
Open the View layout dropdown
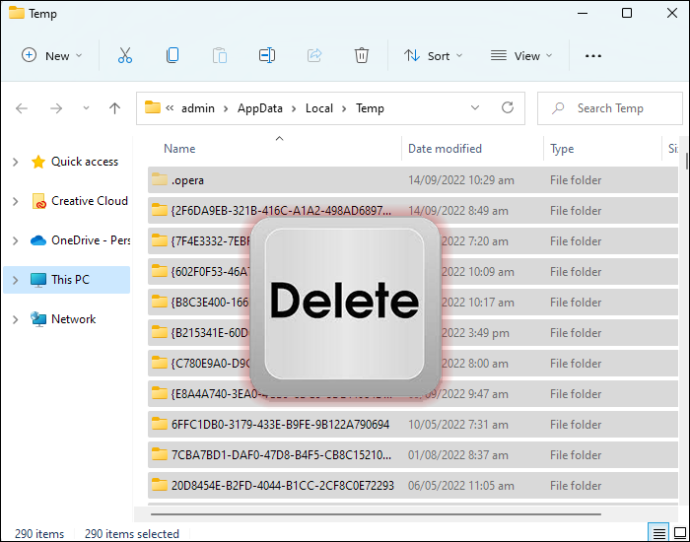click(521, 56)
